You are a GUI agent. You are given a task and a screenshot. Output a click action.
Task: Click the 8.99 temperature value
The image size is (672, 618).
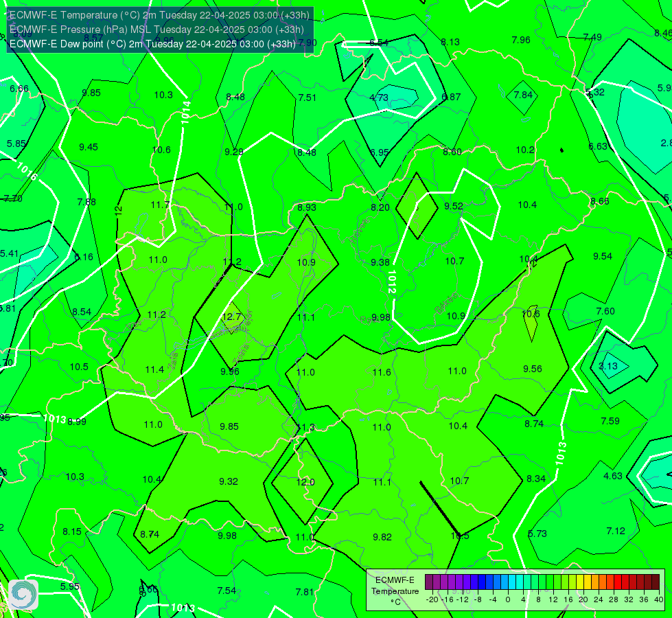77,422
